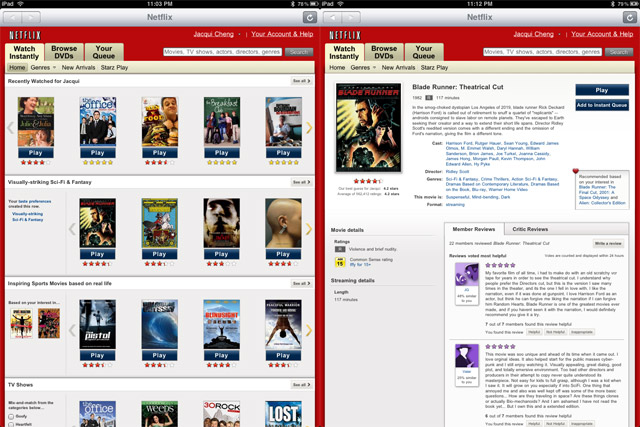Advance the Inspiring Sports Movies carousel right

click(x=309, y=330)
